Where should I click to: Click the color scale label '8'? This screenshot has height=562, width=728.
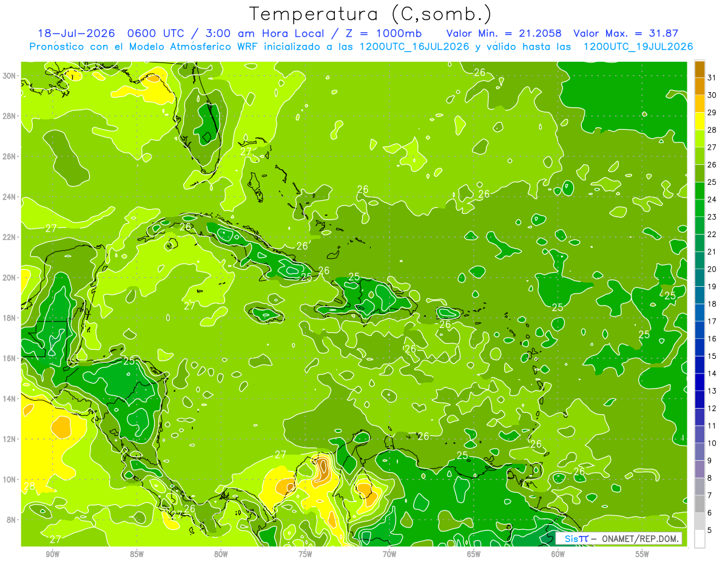710,478
